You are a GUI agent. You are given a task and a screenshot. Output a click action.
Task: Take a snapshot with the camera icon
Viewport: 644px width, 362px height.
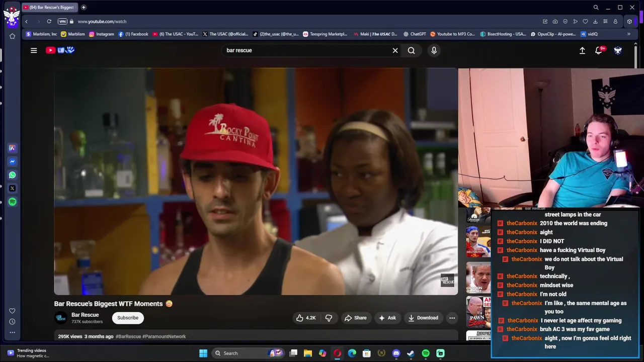[x=555, y=22]
